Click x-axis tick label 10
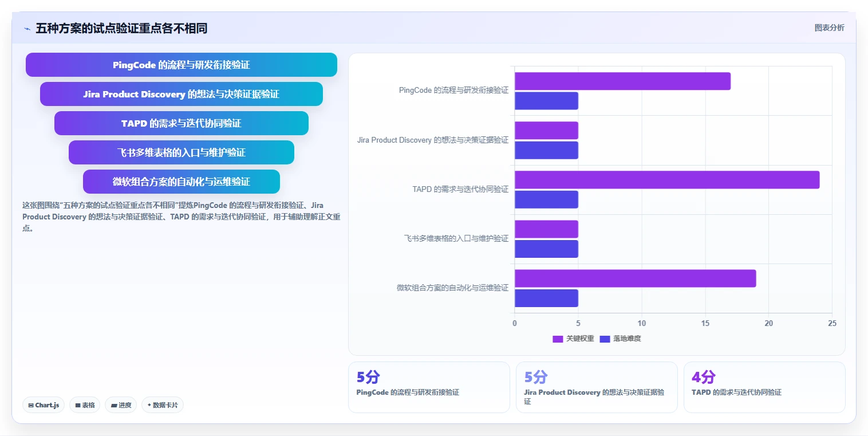This screenshot has height=436, width=868. pyautogui.click(x=641, y=324)
